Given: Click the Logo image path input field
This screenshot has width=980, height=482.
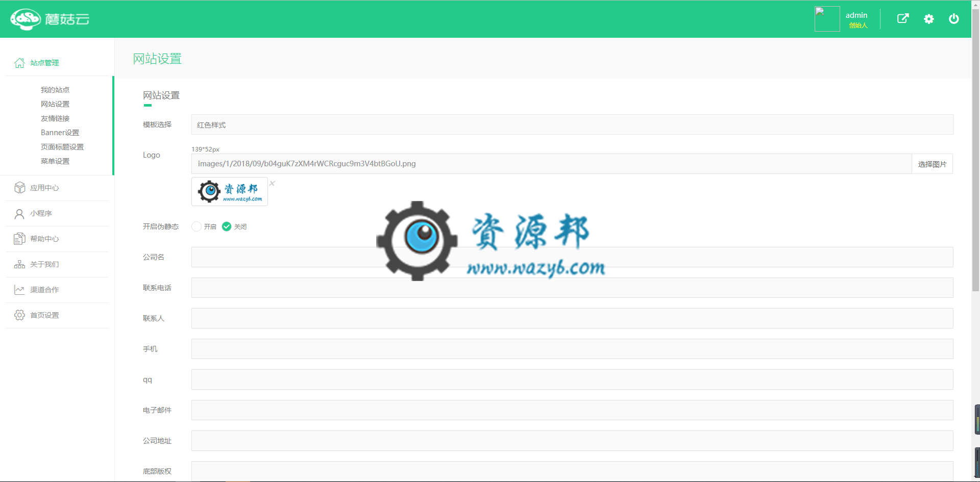Looking at the screenshot, I should [x=551, y=164].
